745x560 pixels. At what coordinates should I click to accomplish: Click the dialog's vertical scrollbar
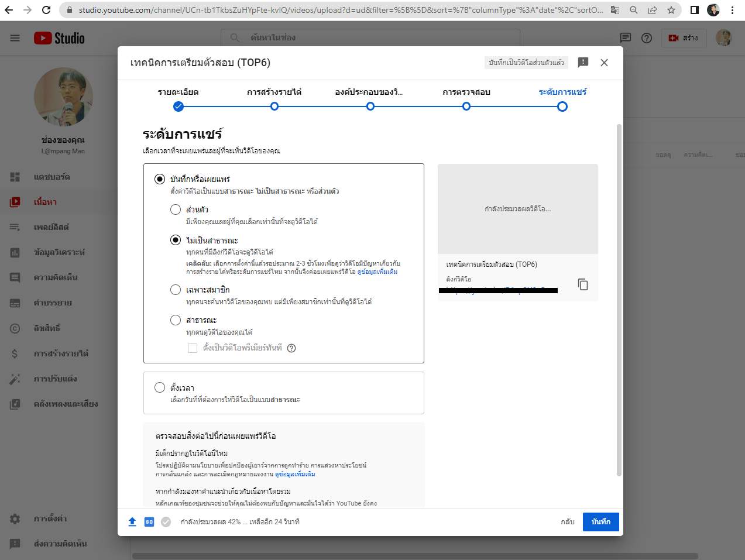point(619,298)
